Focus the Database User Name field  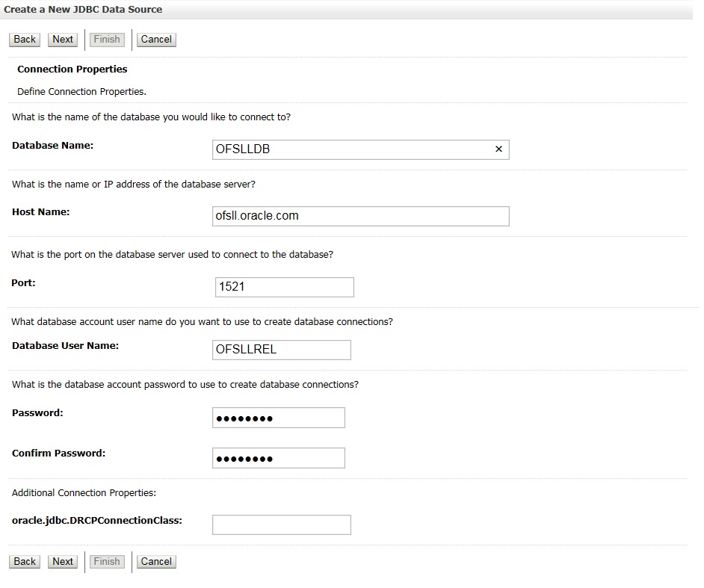coord(282,350)
